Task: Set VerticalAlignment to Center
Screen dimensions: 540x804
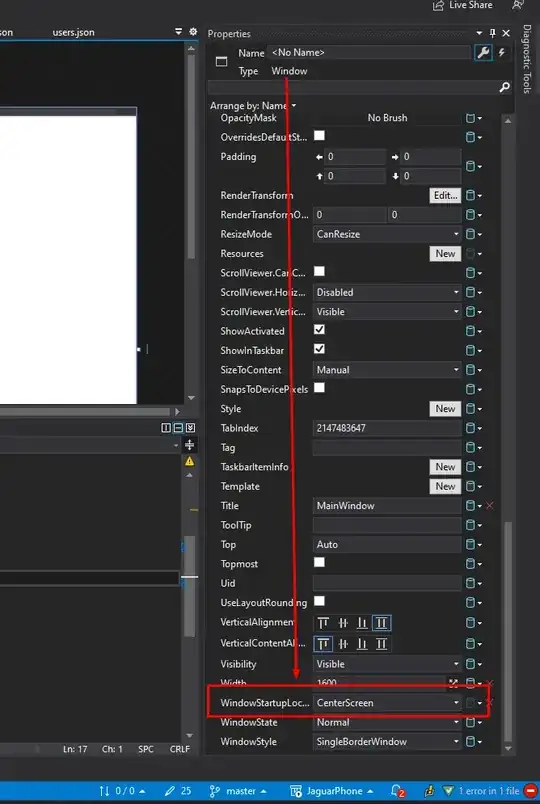Action: [343, 623]
